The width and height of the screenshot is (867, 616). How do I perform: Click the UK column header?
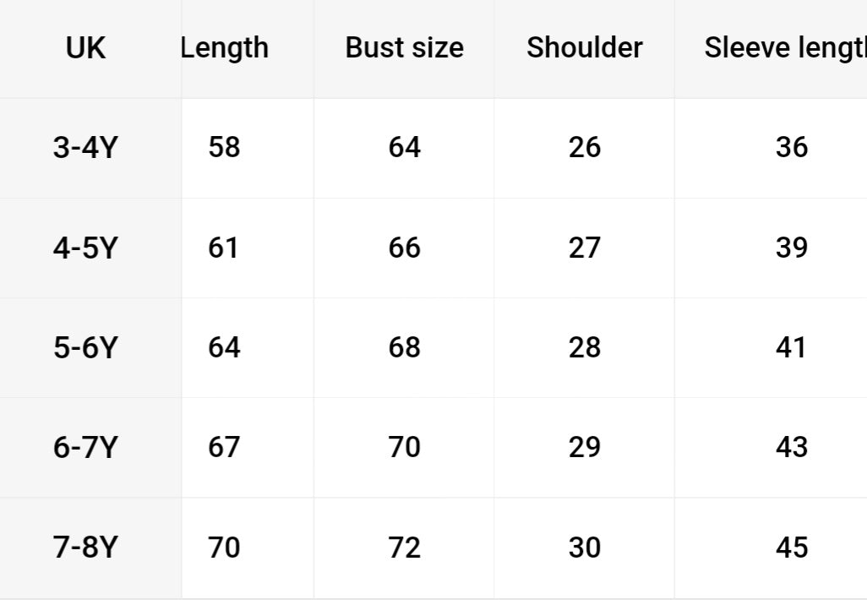85,48
